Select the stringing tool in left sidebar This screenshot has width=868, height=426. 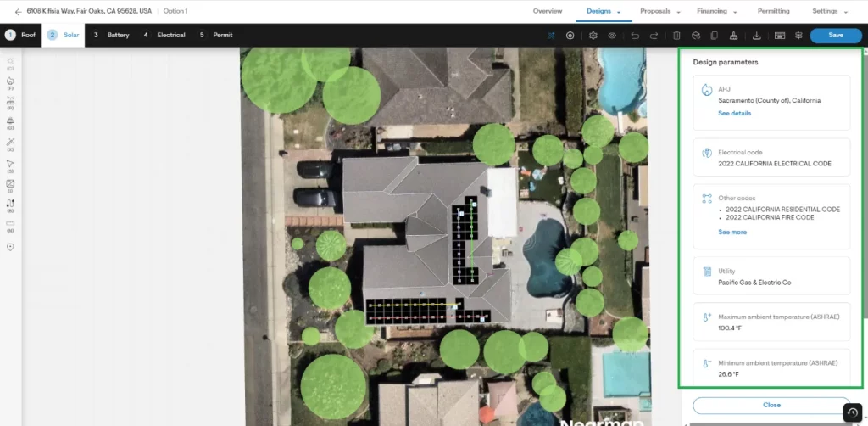(x=10, y=204)
